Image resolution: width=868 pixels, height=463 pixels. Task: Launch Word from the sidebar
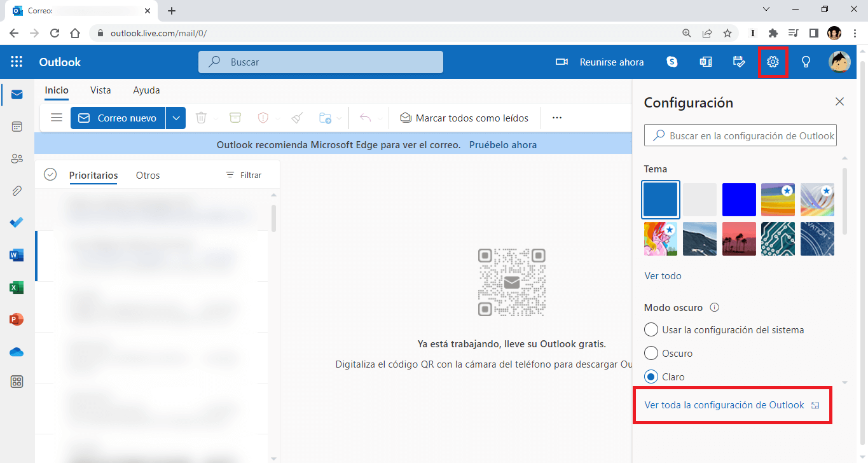tap(17, 255)
